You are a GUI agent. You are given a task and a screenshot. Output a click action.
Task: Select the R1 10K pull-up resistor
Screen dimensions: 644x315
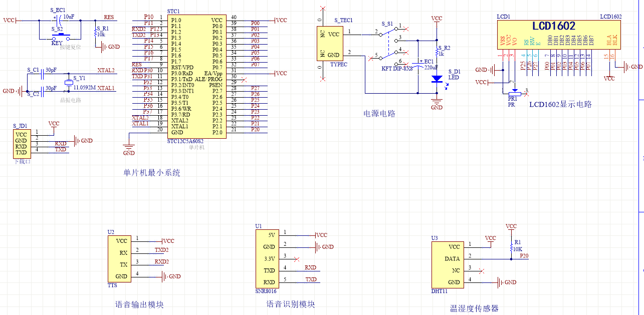pyautogui.click(x=511, y=248)
